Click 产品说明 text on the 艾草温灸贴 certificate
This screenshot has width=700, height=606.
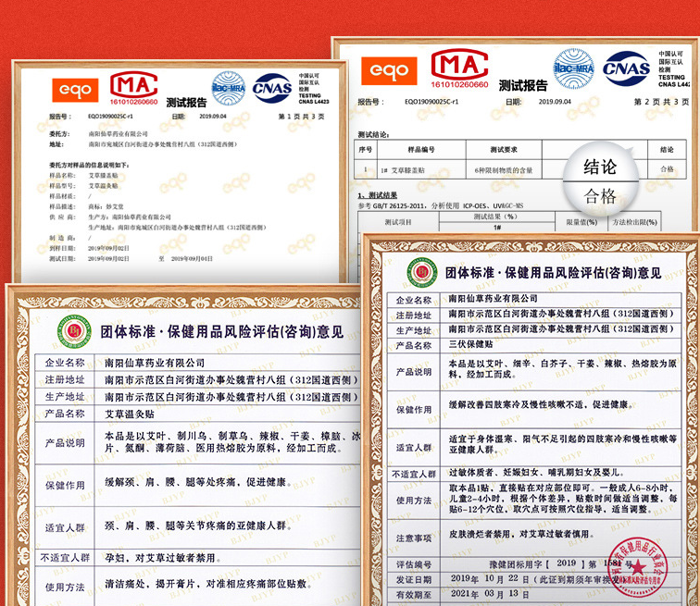point(232,441)
